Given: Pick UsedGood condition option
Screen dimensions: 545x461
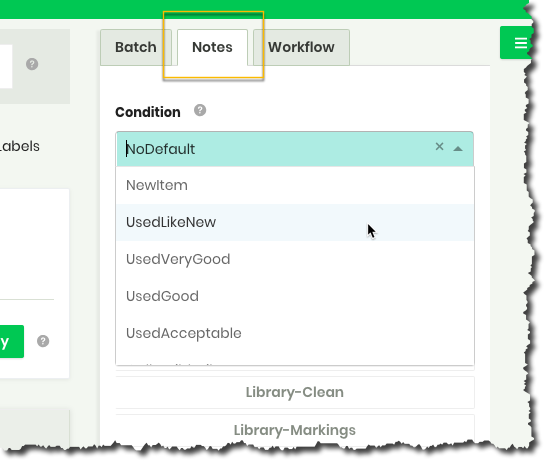Looking at the screenshot, I should point(295,296).
